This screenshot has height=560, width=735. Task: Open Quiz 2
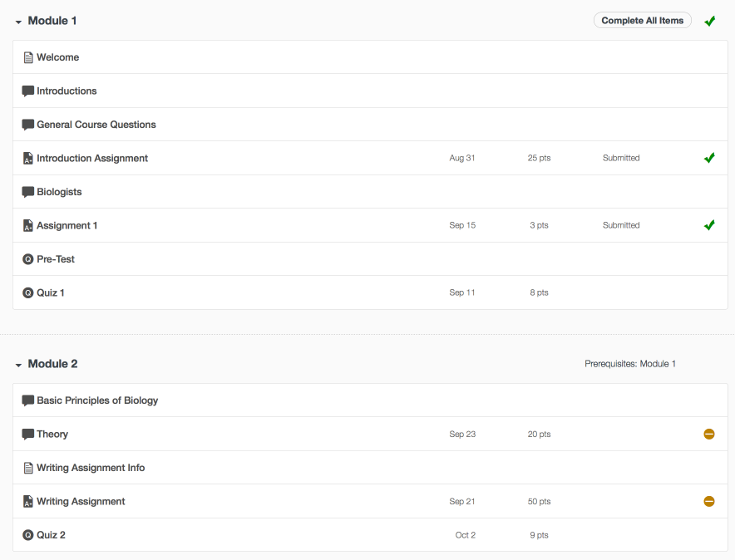coord(52,534)
